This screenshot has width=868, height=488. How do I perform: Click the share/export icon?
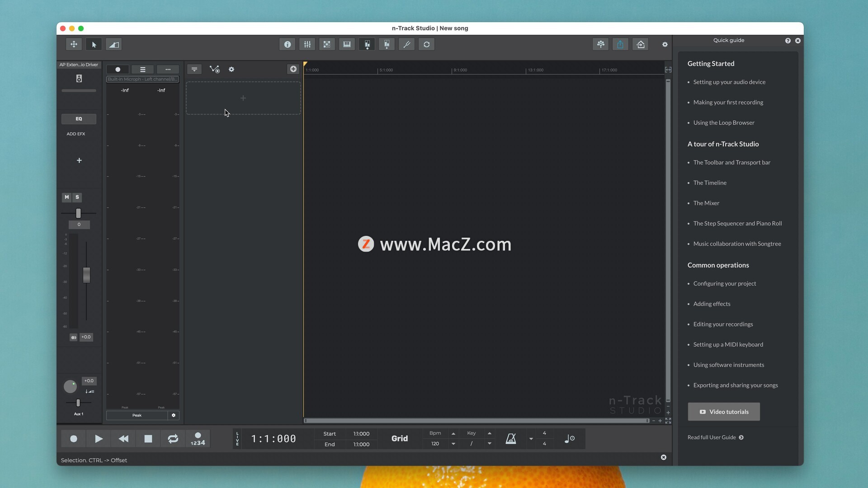point(620,44)
